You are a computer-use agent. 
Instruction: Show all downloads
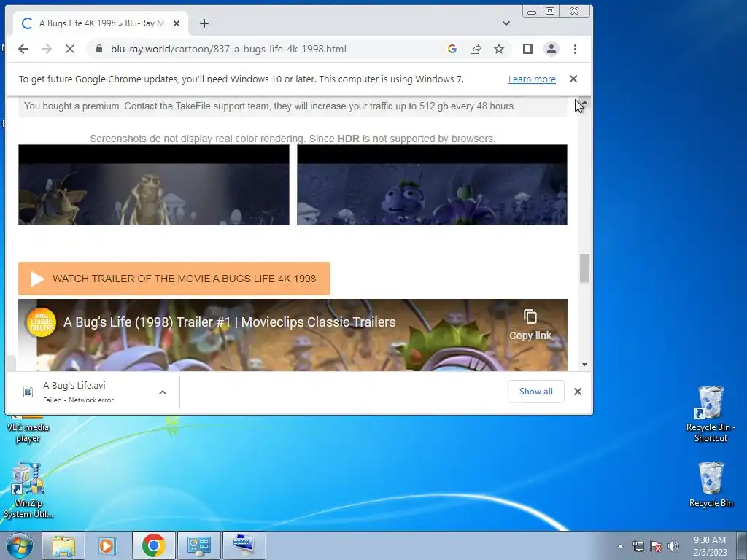536,392
